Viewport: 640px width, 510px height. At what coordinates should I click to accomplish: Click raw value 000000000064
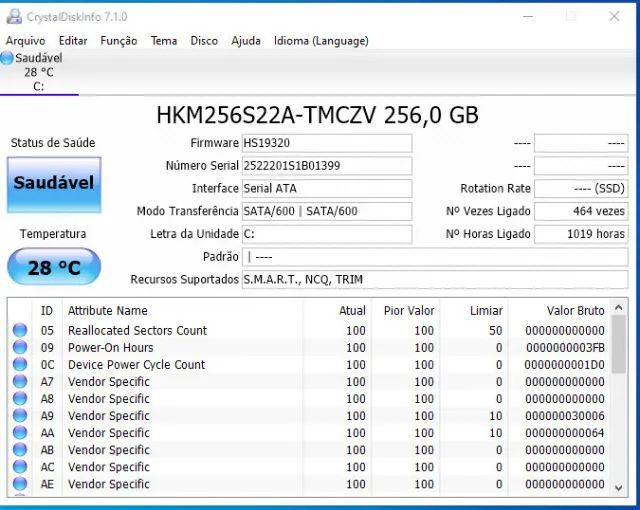click(x=565, y=433)
